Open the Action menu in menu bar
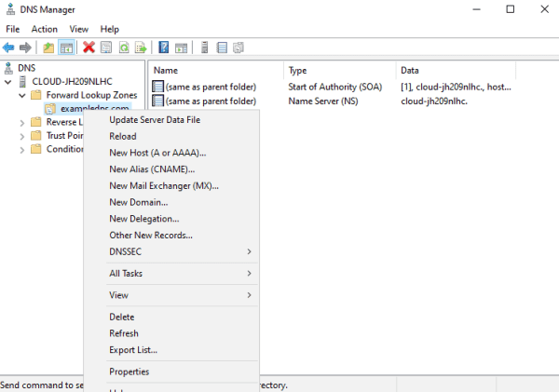559x392 pixels. click(44, 29)
